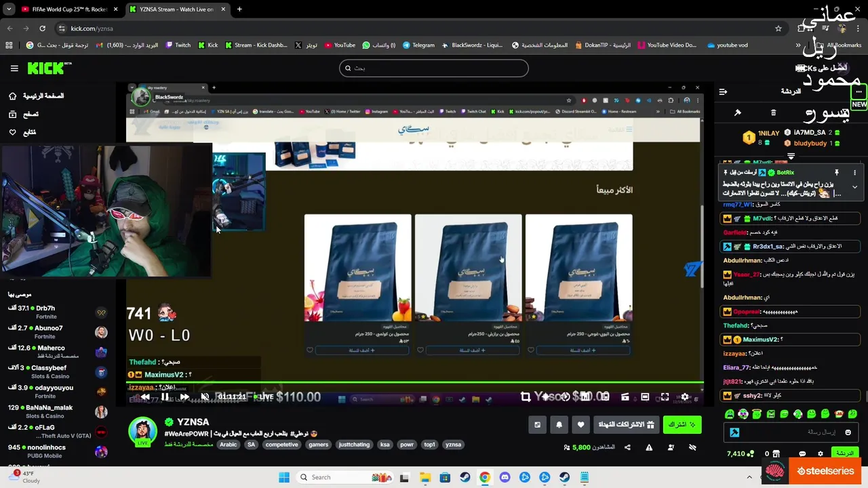The image size is (868, 488).
Task: Open recommended channel oFLaG
Action: [58, 431]
